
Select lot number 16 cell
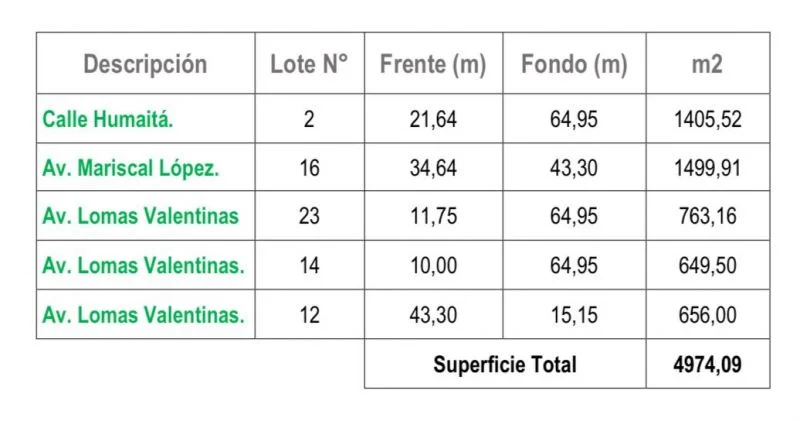coord(309,168)
